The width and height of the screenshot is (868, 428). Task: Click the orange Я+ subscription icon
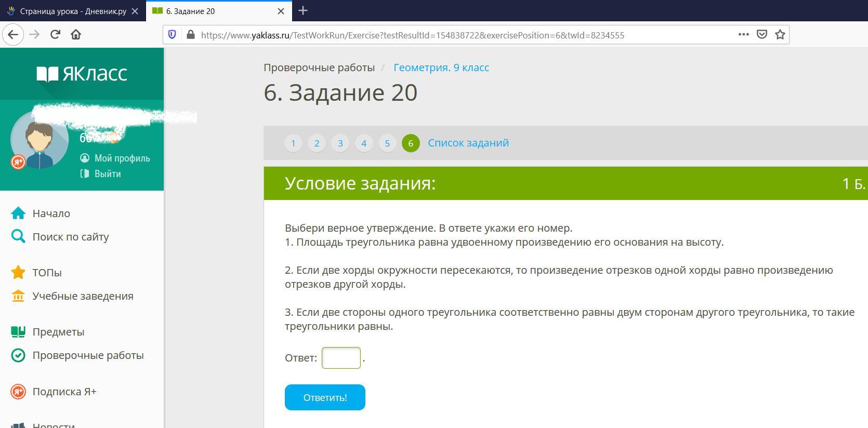pos(18,392)
